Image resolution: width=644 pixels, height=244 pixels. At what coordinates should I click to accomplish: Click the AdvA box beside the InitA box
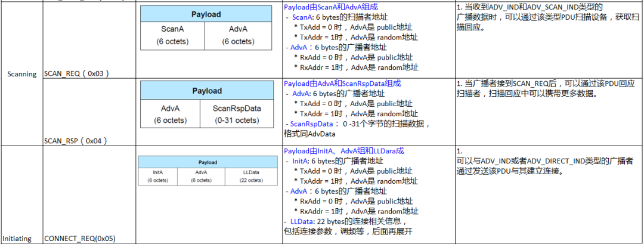202,177
